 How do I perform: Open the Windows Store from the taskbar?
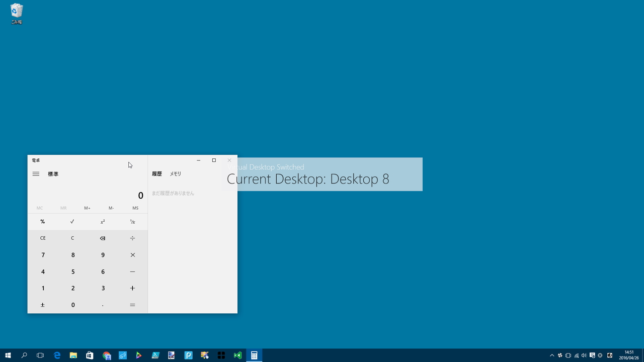point(90,355)
